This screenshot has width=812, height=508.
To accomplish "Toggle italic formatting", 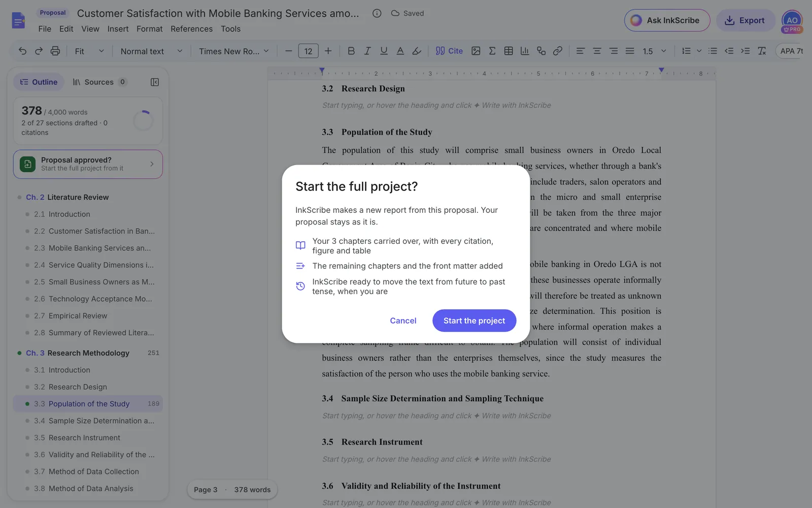I will (x=367, y=51).
